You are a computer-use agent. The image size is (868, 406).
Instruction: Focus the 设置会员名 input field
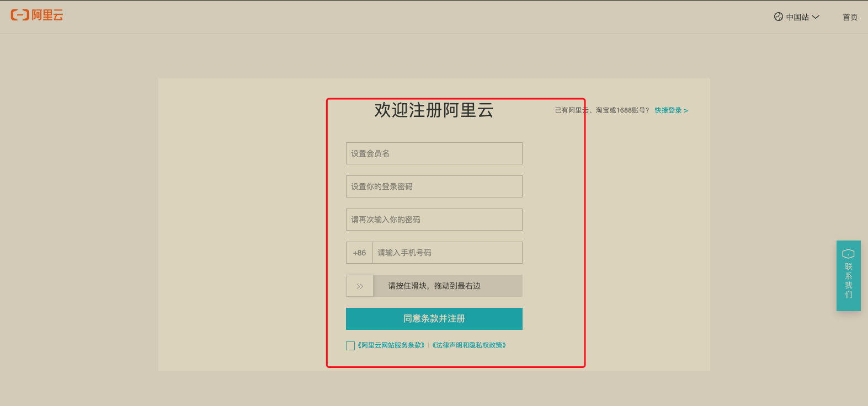(x=434, y=153)
